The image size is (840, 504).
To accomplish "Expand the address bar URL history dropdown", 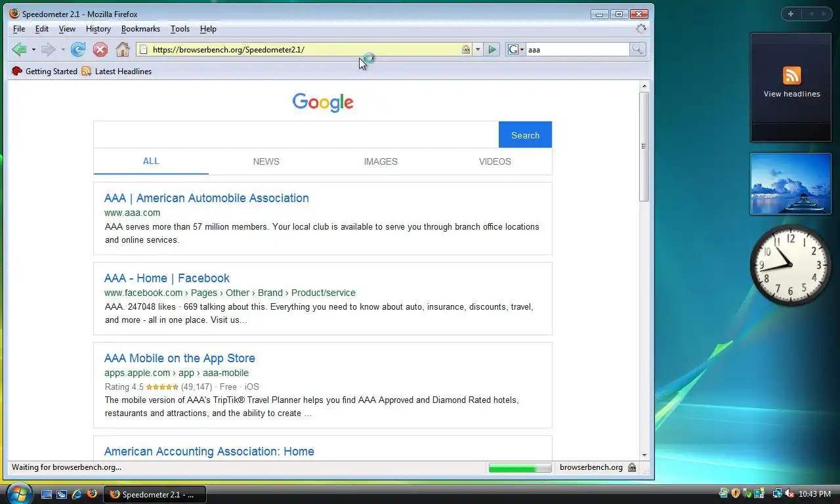I will point(478,49).
